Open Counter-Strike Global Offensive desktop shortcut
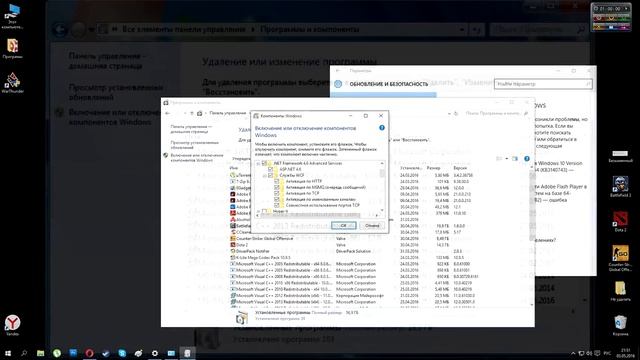Image resolution: width=640 pixels, height=360 pixels. (x=620, y=258)
